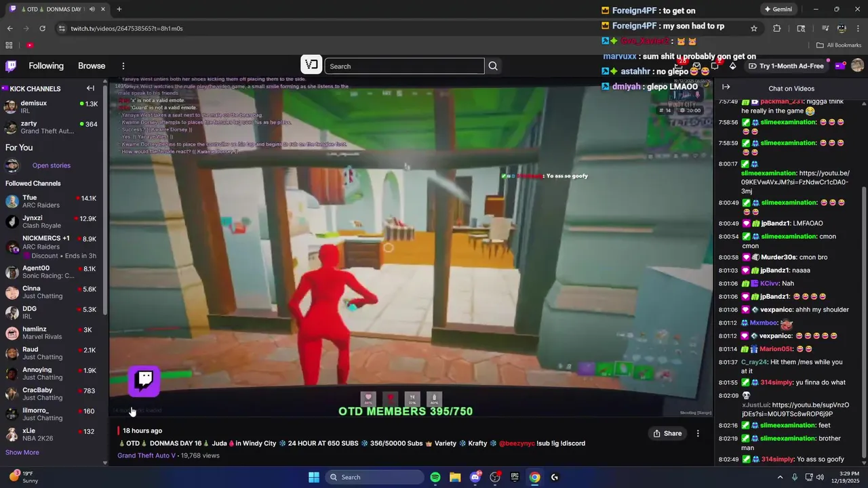Open CracBaby followed channel
This screenshot has width=868, height=488.
pyautogui.click(x=52, y=394)
